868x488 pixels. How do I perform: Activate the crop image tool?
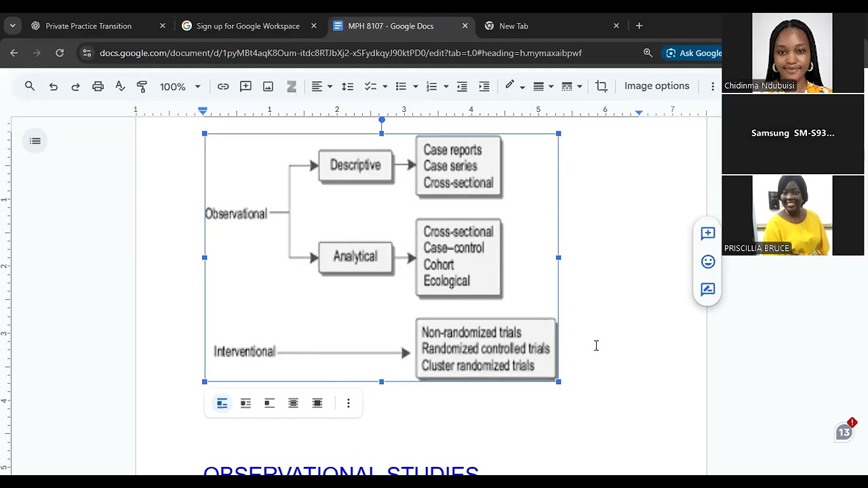(x=601, y=86)
